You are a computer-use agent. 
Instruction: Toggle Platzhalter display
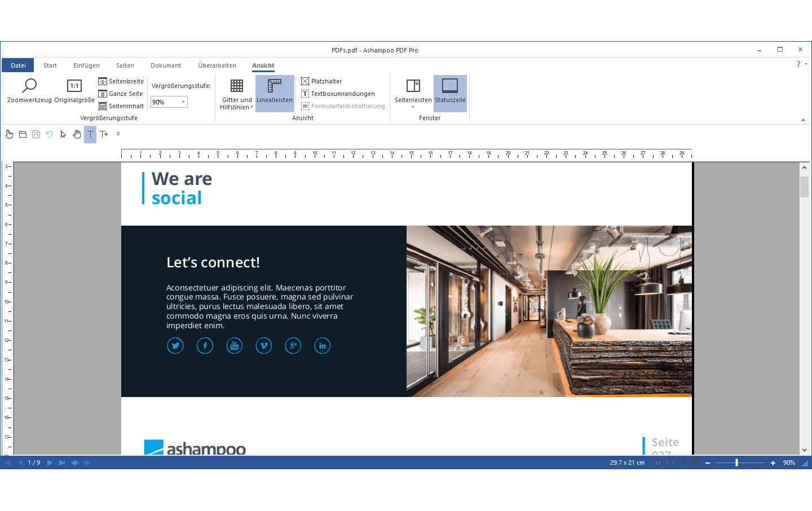pyautogui.click(x=321, y=81)
